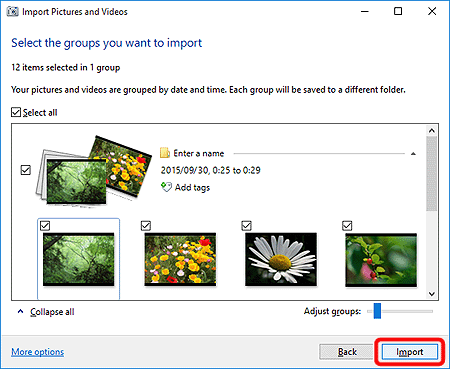Click the scroll down arrow in the list

pos(432,294)
